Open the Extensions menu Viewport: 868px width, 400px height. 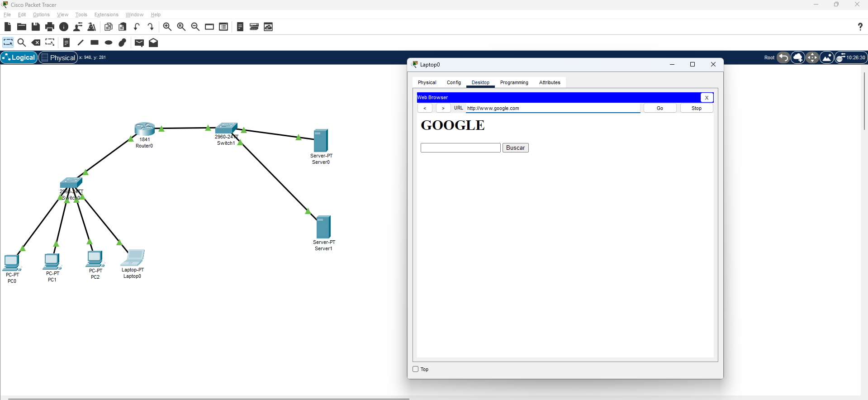(106, 14)
